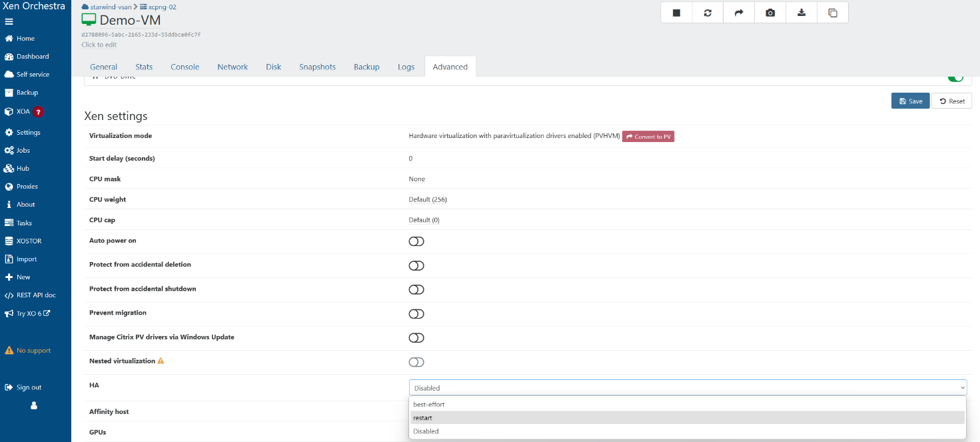Toggle Auto power on switch
Screen dimensions: 980x442
416,241
